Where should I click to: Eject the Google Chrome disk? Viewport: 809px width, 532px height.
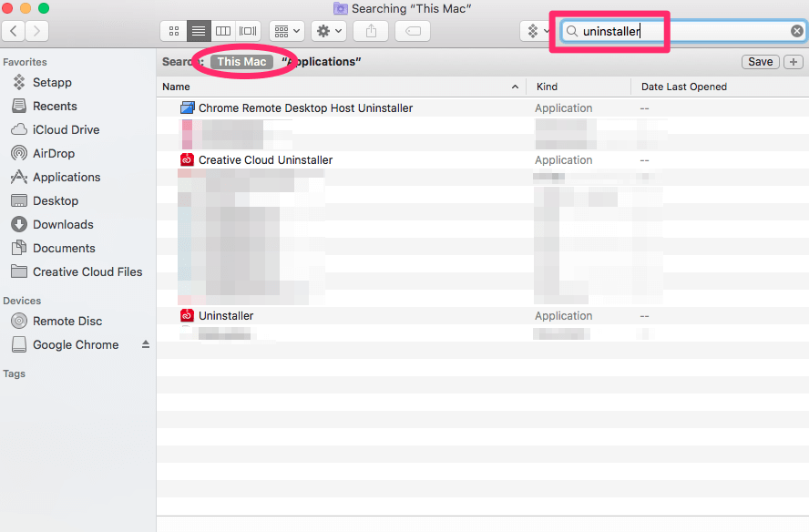(x=146, y=344)
